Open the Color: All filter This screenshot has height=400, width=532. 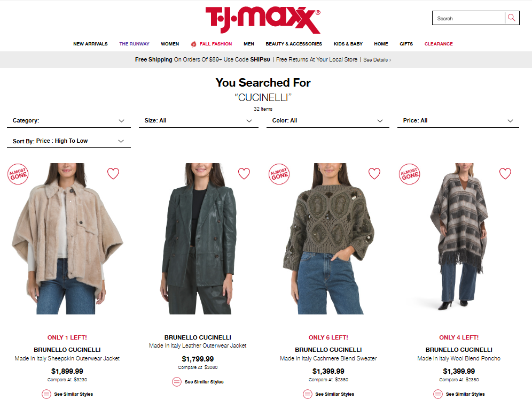tap(328, 120)
